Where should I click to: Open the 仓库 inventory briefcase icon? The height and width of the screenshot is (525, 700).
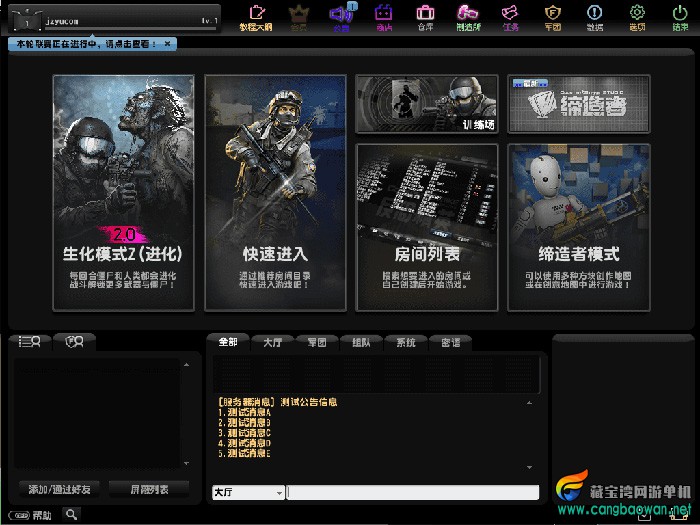[425, 16]
